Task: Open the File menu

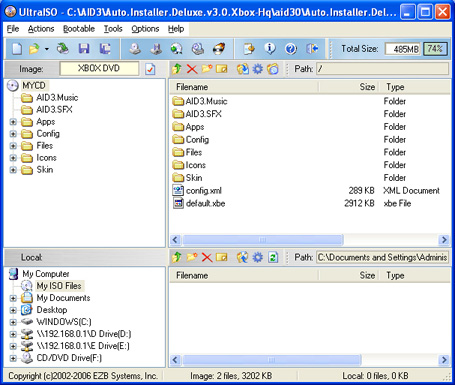Action: point(13,29)
